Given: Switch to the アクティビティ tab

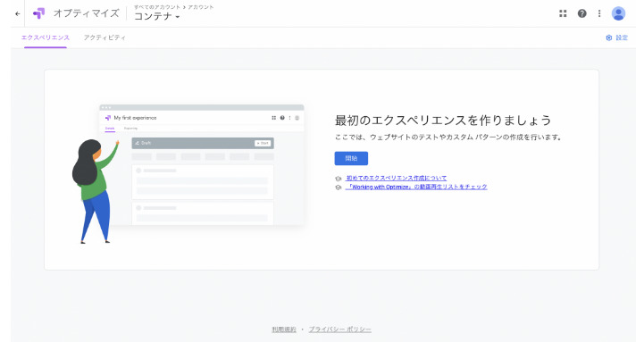Looking at the screenshot, I should pyautogui.click(x=105, y=38).
